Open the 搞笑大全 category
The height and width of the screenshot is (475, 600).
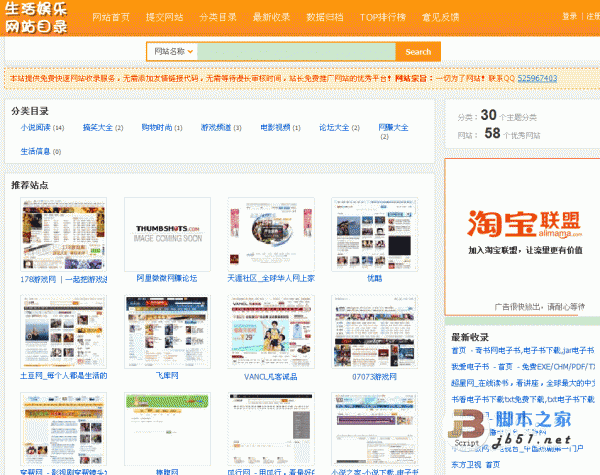[98, 127]
